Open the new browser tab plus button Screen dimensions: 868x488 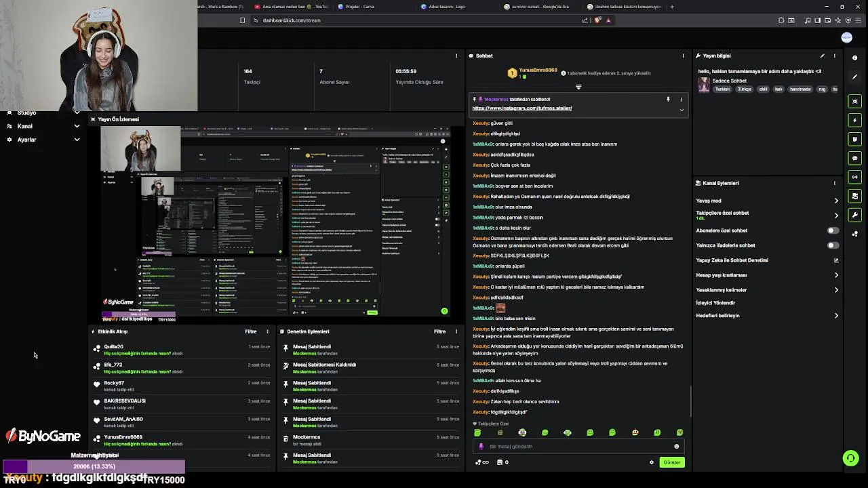coord(672,7)
